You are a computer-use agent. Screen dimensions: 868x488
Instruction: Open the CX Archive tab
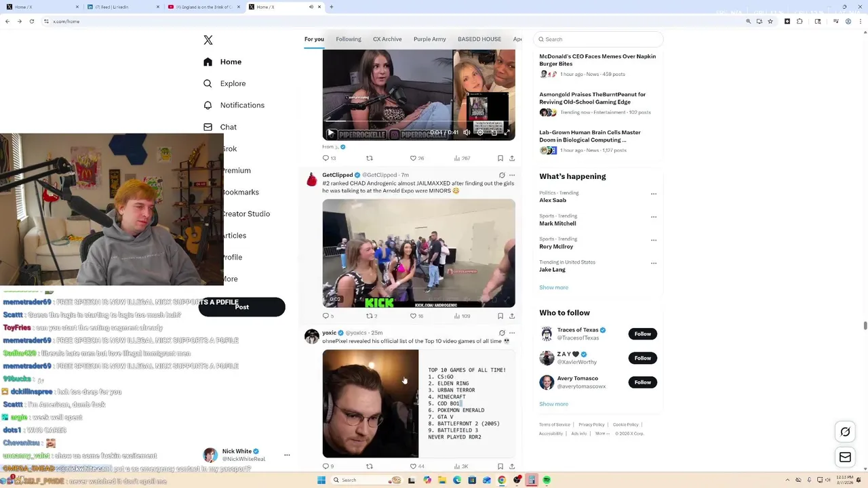tap(387, 39)
